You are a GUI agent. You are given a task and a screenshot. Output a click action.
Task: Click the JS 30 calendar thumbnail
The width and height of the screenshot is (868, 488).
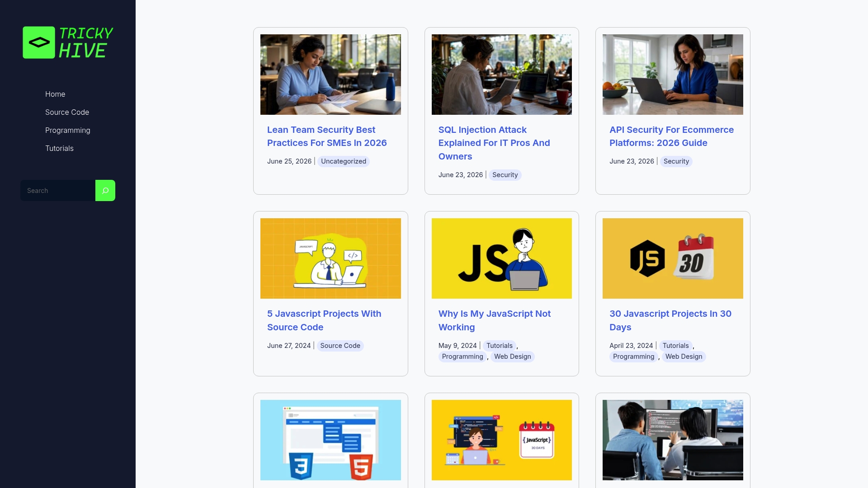tap(673, 258)
